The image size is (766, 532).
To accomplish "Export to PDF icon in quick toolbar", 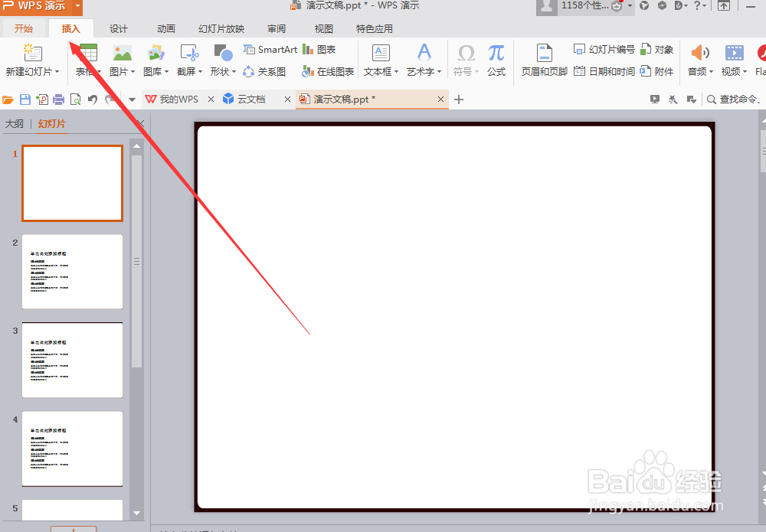I will (x=42, y=100).
